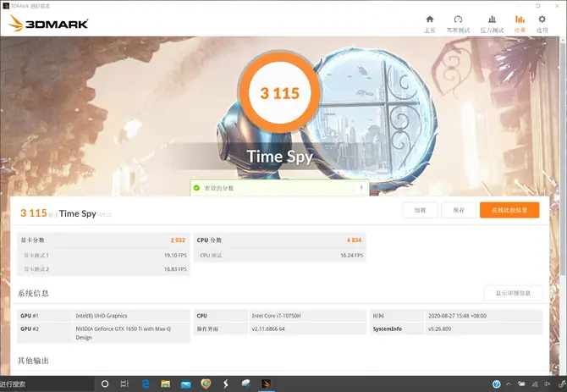Click the graphics score value 2 932
Image resolution: width=567 pixels, height=392 pixels.
[178, 240]
